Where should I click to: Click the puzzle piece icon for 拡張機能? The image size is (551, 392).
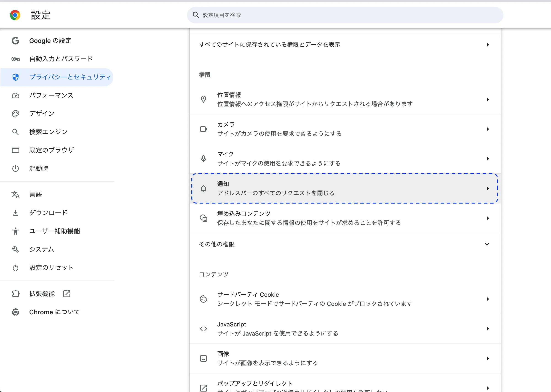[16, 294]
